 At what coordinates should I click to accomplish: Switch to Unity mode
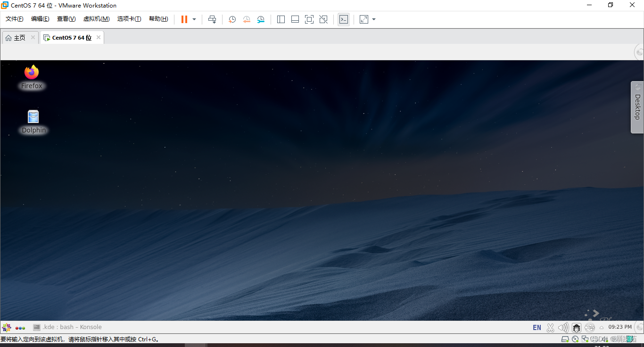tap(323, 19)
